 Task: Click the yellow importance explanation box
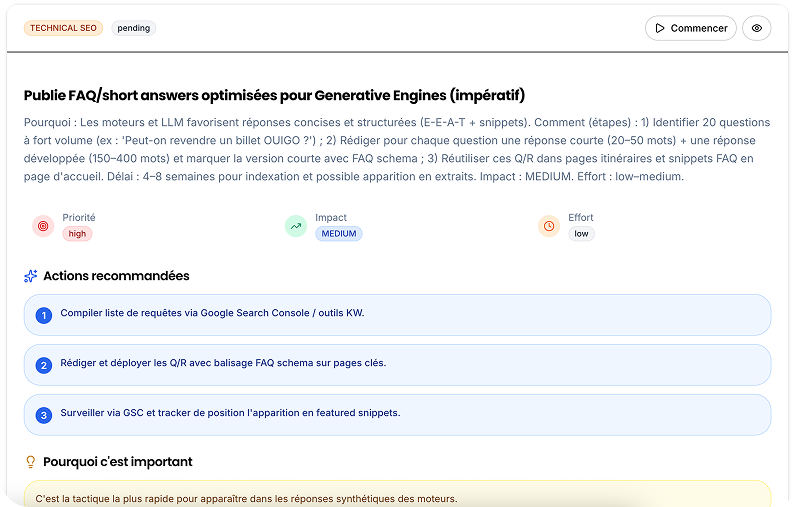coord(397,495)
